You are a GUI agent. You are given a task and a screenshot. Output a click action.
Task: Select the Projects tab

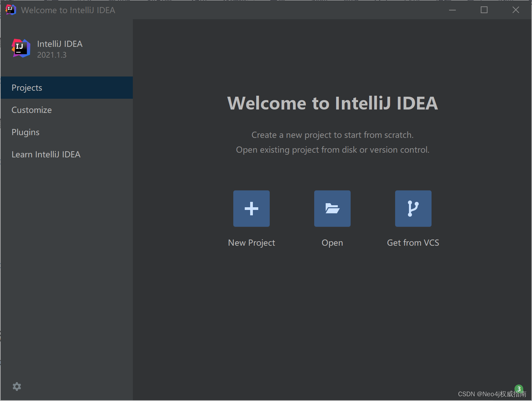pos(67,88)
